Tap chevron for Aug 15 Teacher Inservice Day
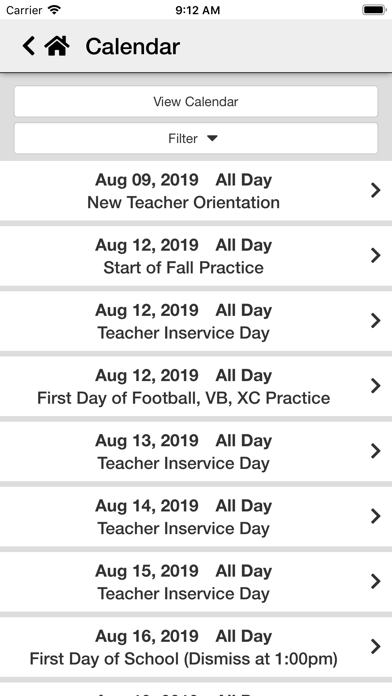The image size is (392, 696). (x=376, y=581)
